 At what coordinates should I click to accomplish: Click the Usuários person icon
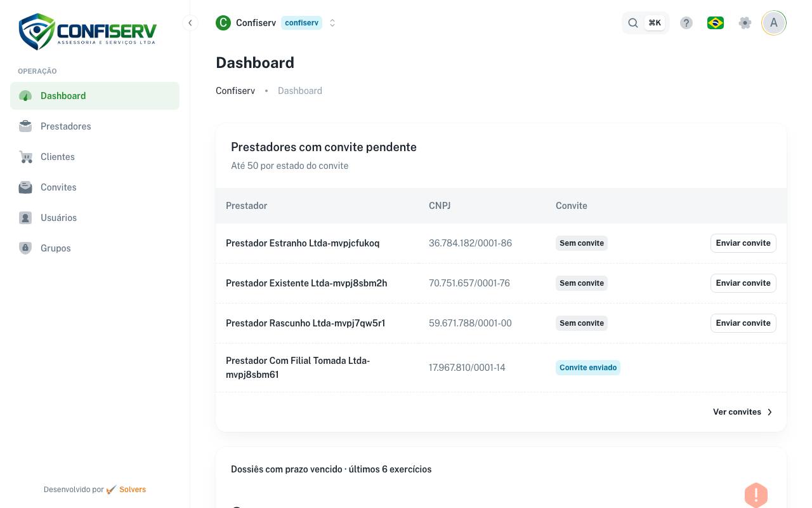point(25,218)
